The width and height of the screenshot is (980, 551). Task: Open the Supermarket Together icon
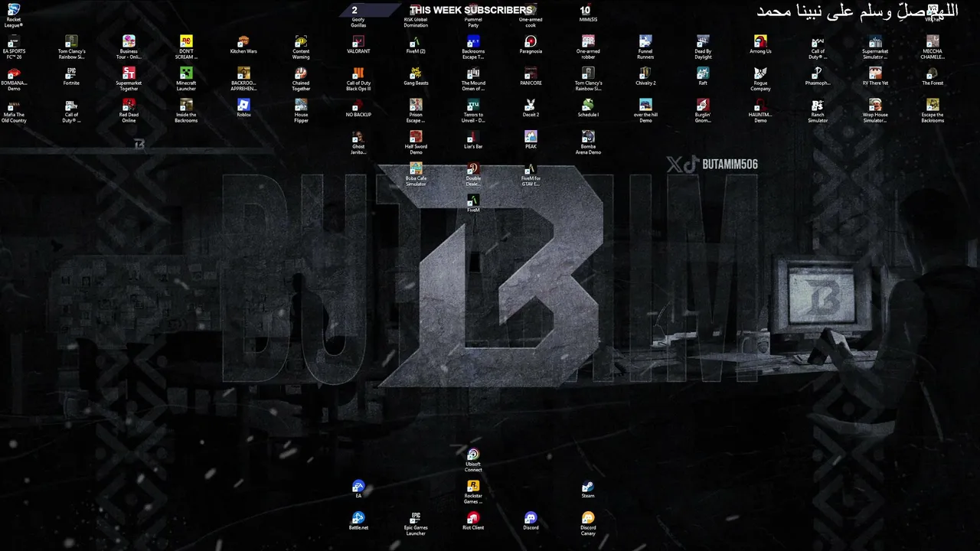(x=129, y=79)
